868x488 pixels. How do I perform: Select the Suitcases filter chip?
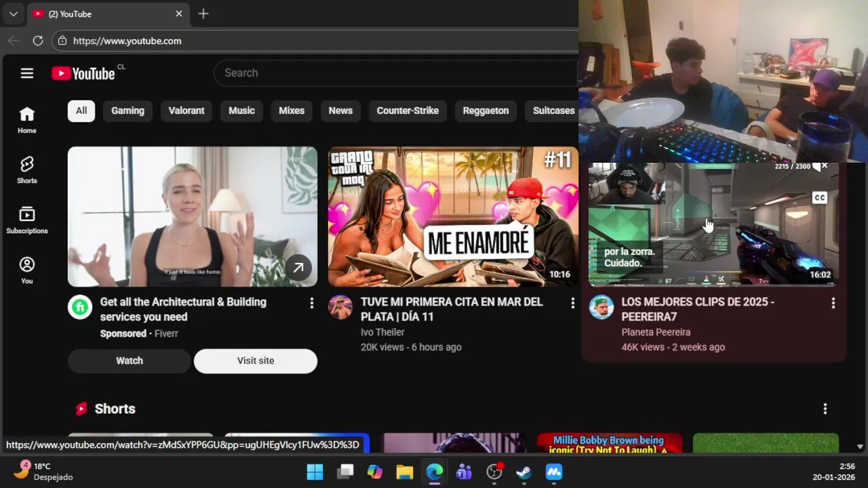[x=552, y=110]
